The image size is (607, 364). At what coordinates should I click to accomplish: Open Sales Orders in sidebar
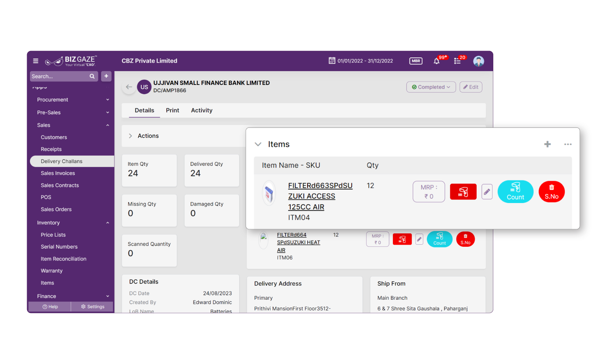[56, 210]
